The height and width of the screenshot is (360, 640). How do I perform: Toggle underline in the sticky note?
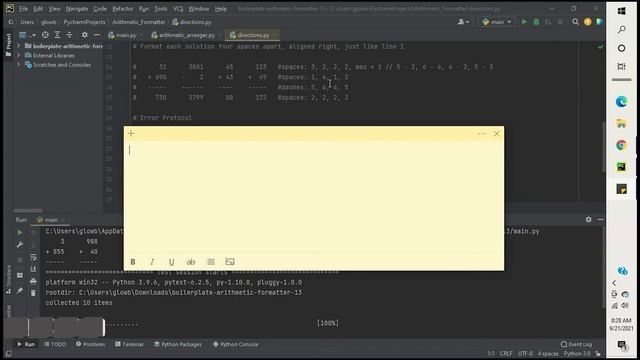pyautogui.click(x=171, y=262)
